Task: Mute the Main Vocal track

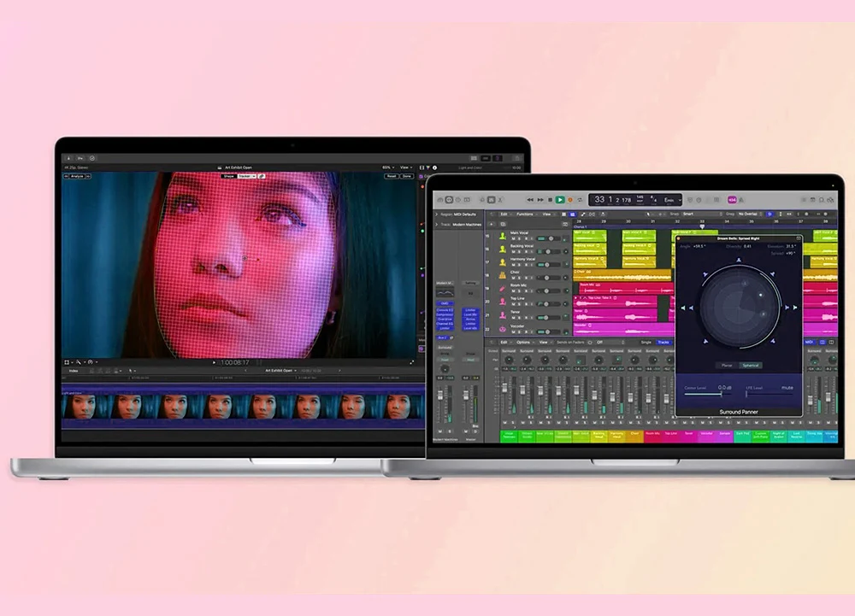Action: coord(513,238)
